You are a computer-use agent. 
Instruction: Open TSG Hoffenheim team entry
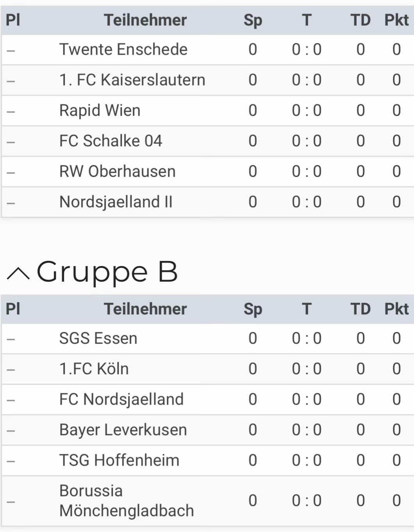tap(208, 460)
